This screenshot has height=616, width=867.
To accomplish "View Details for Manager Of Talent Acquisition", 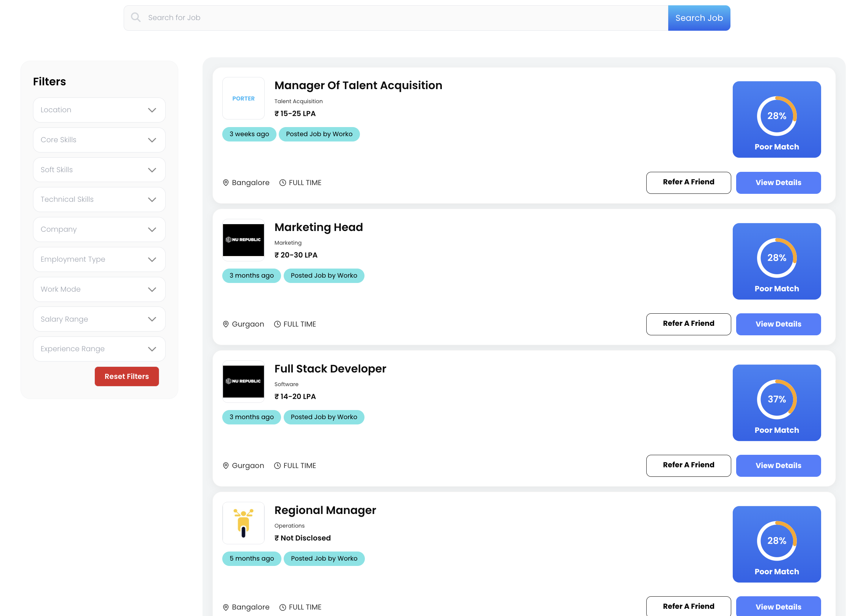I will (x=778, y=182).
